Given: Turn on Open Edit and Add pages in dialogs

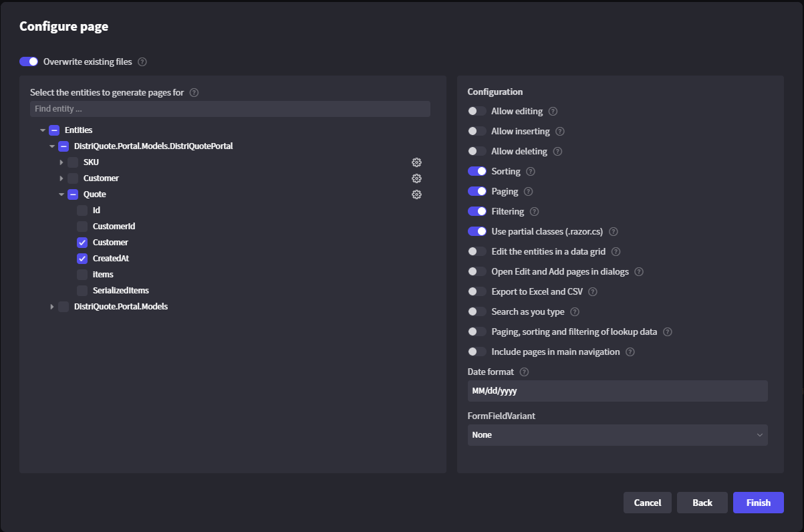Looking at the screenshot, I should (477, 271).
